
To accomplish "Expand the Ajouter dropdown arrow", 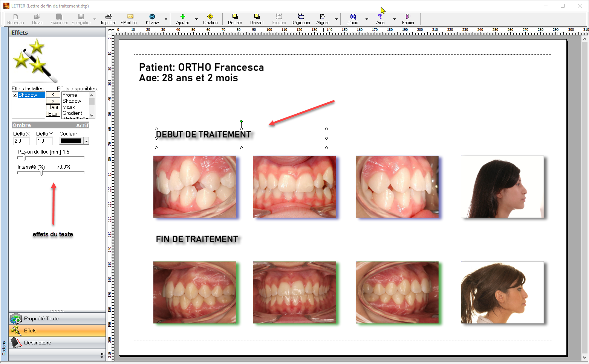I will point(196,19).
